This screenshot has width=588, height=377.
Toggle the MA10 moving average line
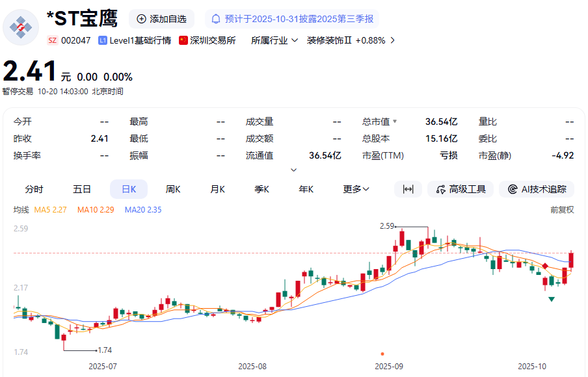(94, 210)
